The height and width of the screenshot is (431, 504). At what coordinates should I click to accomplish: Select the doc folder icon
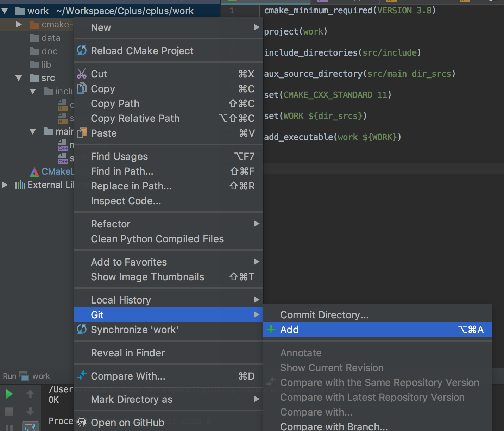34,51
